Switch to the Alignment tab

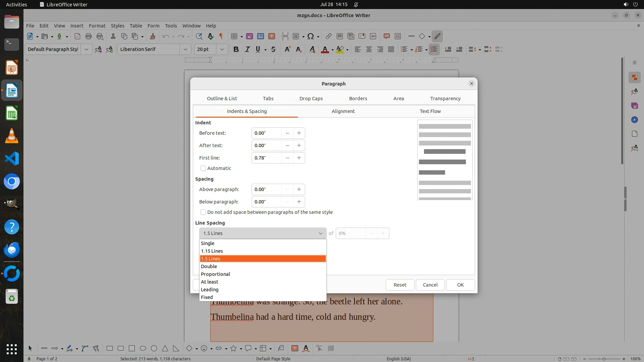click(x=343, y=111)
